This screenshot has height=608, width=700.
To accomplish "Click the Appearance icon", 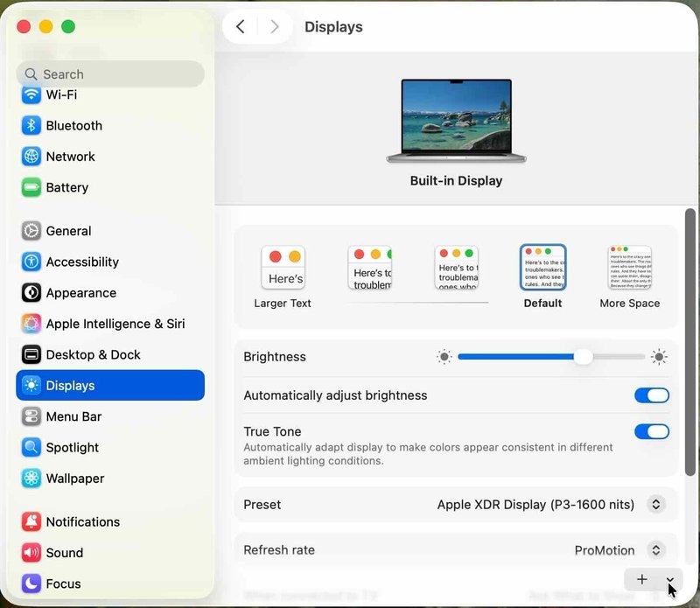I will coord(31,293).
